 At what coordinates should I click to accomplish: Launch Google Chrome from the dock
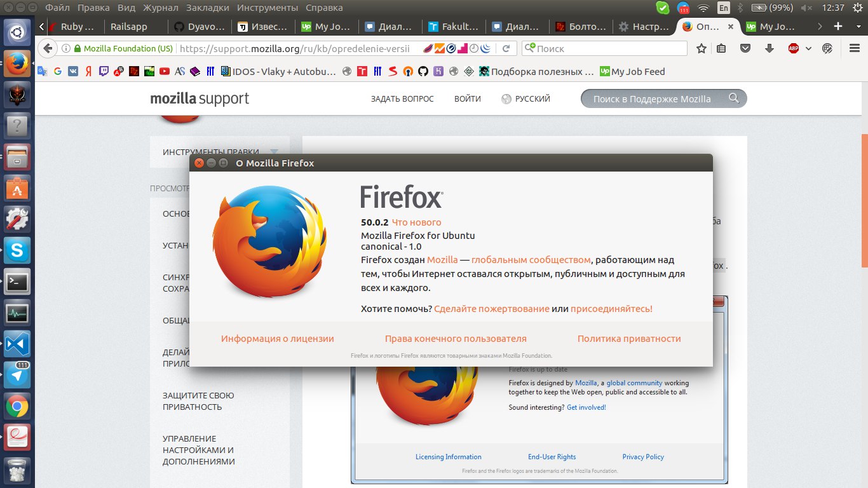coord(17,406)
